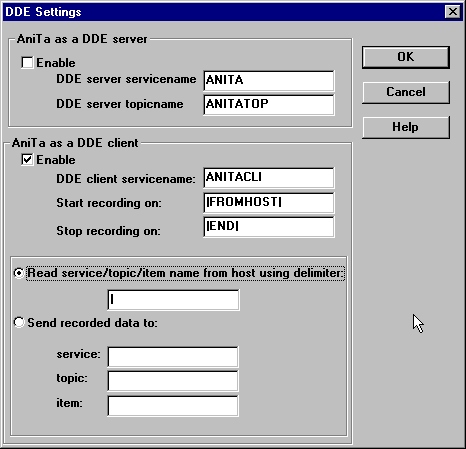The image size is (466, 449).
Task: Open Help for DDE settings
Action: tap(406, 127)
